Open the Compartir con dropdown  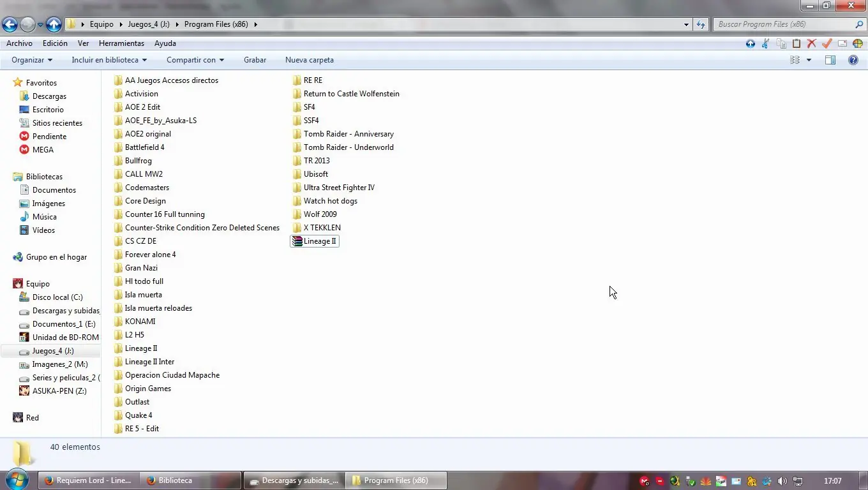(x=195, y=60)
